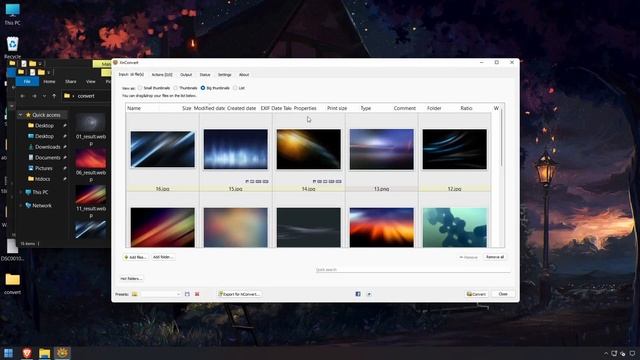Switch to the Actions tab
This screenshot has height=360, width=640.
(162, 75)
